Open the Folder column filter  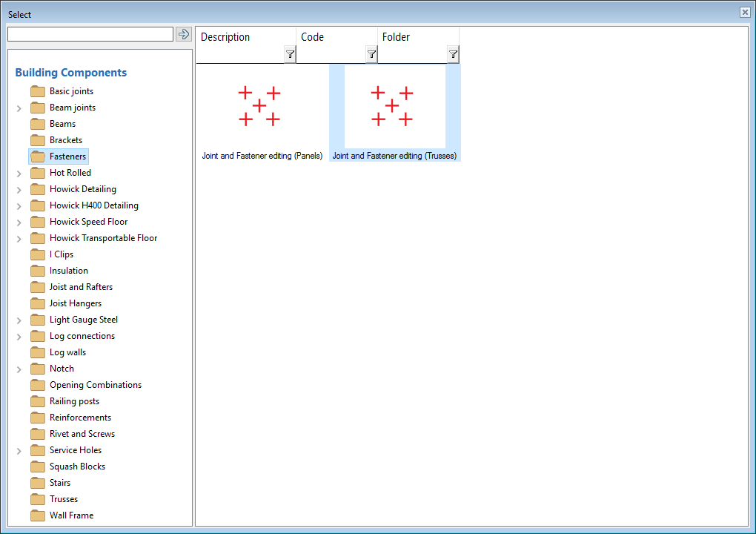(x=453, y=54)
